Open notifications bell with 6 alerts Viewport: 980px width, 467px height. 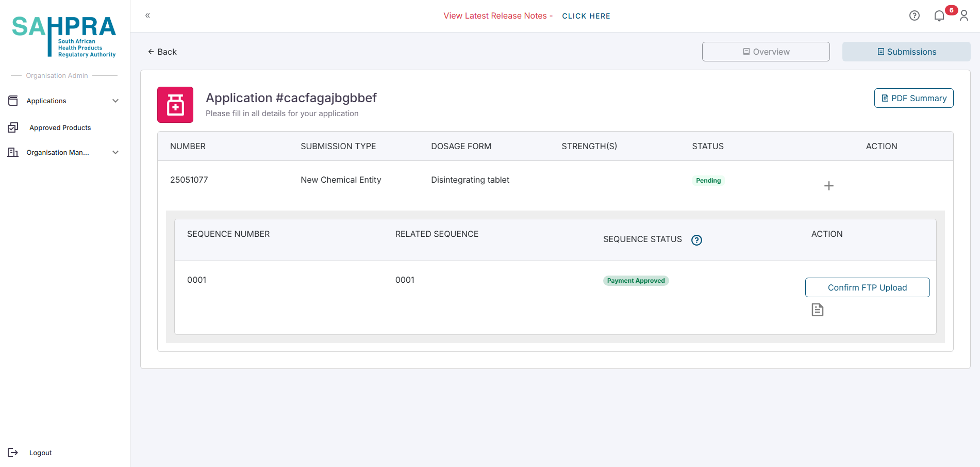(x=939, y=16)
